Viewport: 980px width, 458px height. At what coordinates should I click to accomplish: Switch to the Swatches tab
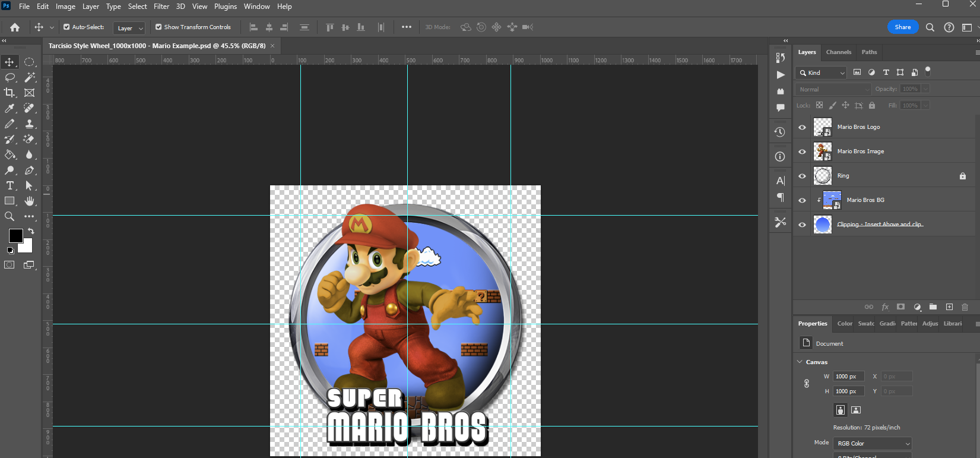coord(866,324)
